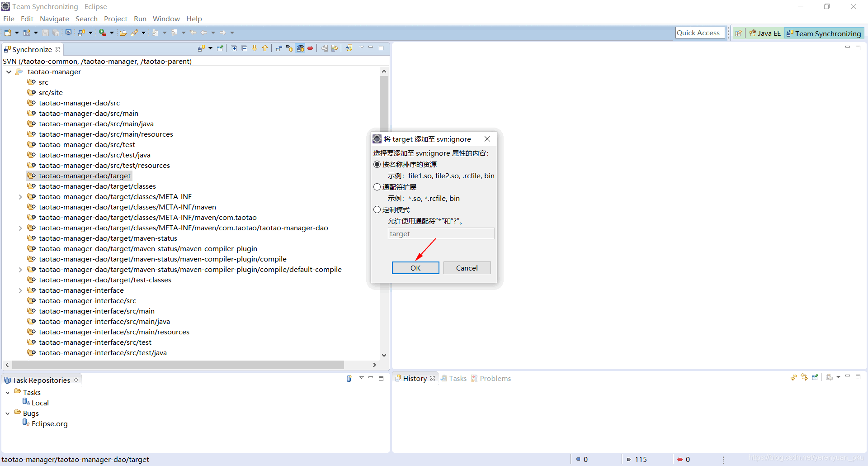Select the taotao-manager-dao/target row
This screenshot has width=868, height=466.
click(x=79, y=176)
